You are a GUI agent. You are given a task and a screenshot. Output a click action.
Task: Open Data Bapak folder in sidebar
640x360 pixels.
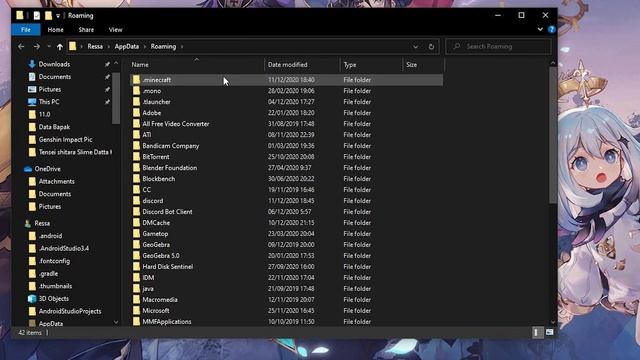pos(54,127)
